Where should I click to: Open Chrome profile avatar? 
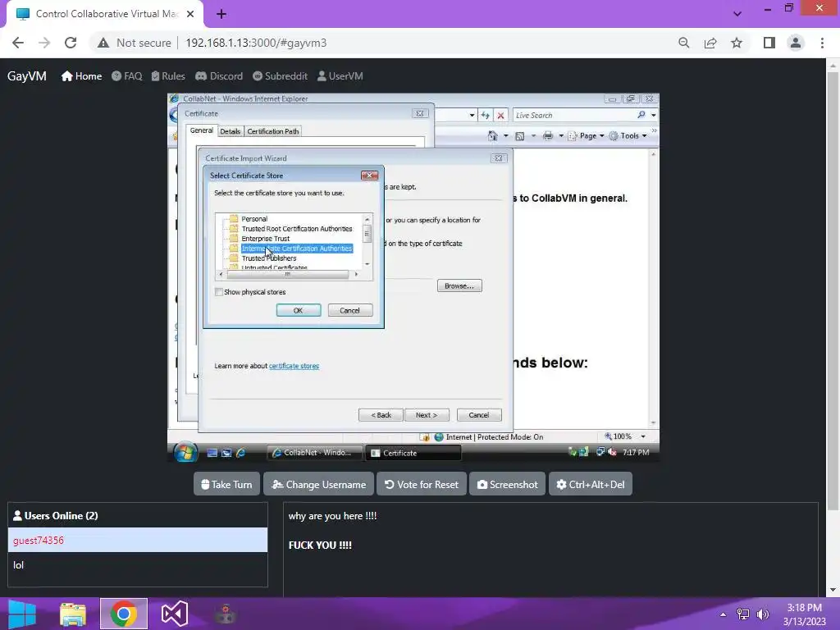pos(796,43)
